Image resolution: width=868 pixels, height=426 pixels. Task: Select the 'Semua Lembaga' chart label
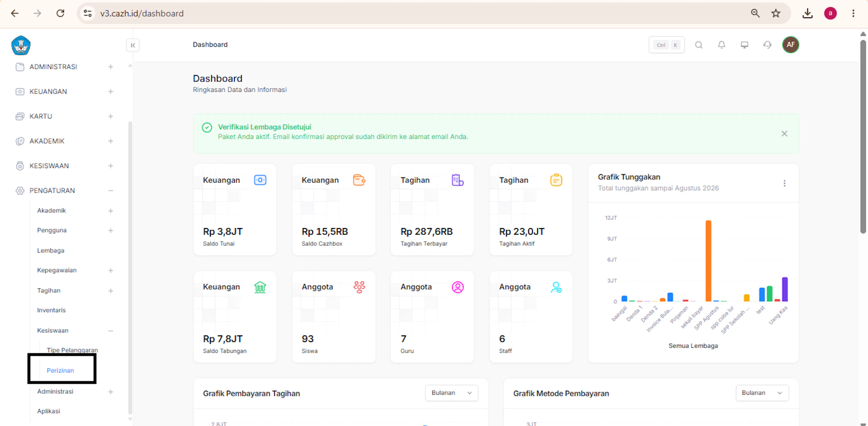pyautogui.click(x=693, y=346)
